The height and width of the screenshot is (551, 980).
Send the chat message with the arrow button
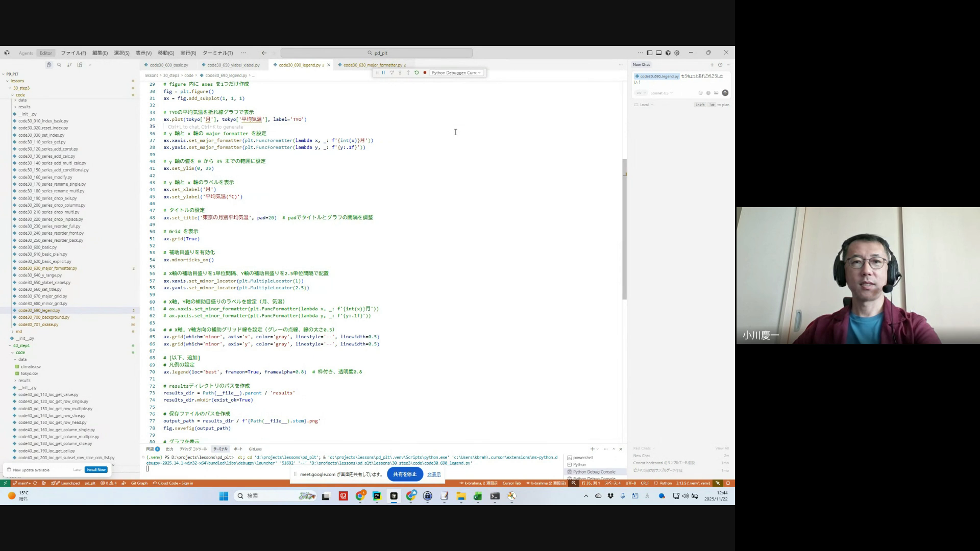(x=725, y=93)
